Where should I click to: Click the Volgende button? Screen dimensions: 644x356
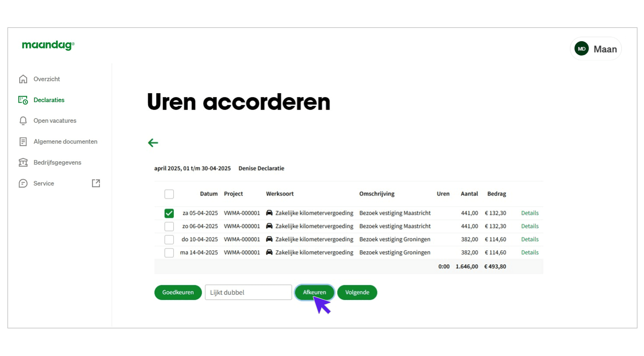(x=357, y=292)
